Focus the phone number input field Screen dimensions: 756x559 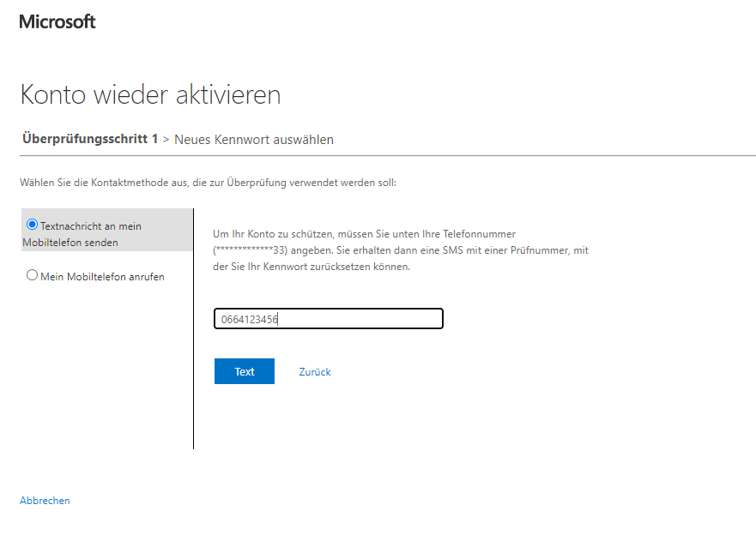tap(329, 319)
